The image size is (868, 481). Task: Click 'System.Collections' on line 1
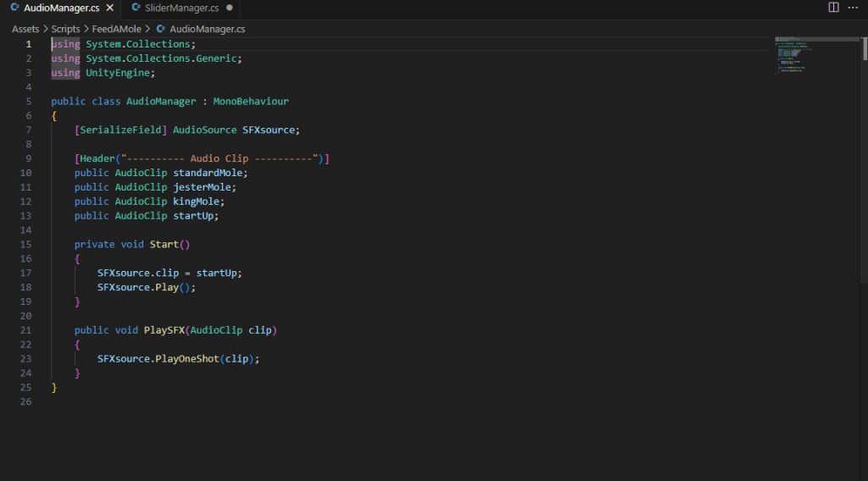[138, 44]
